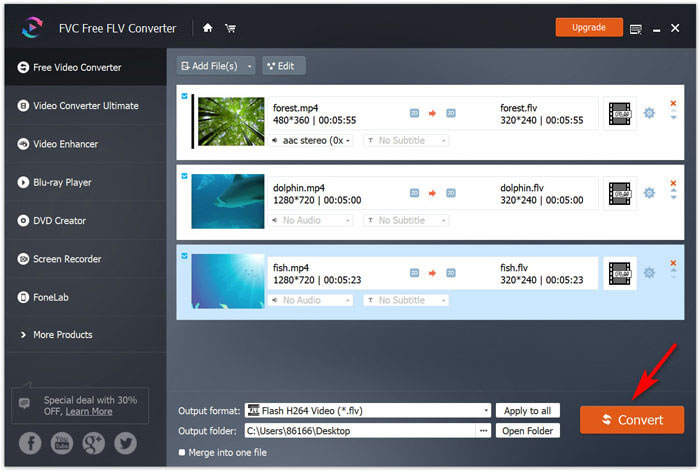Open YouTube social icon
The width and height of the screenshot is (700, 471).
(x=62, y=443)
